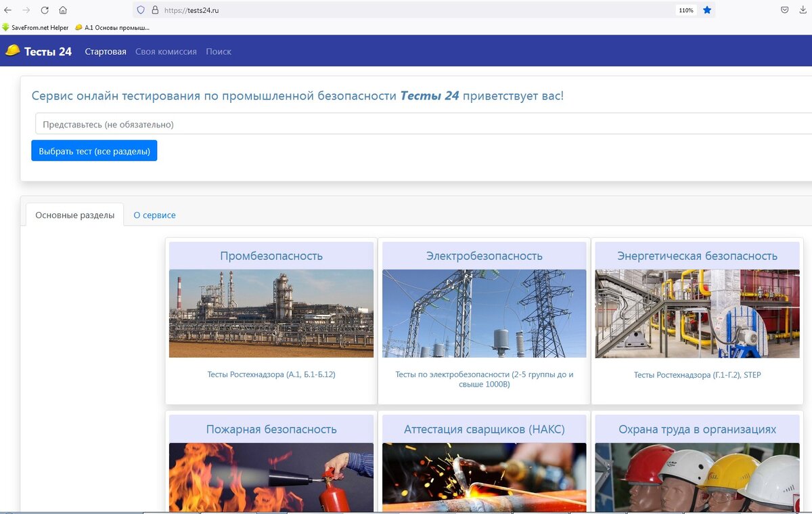Open Аттестация сварщиков (НАКС) card heading
This screenshot has width=812, height=514.
tap(484, 429)
